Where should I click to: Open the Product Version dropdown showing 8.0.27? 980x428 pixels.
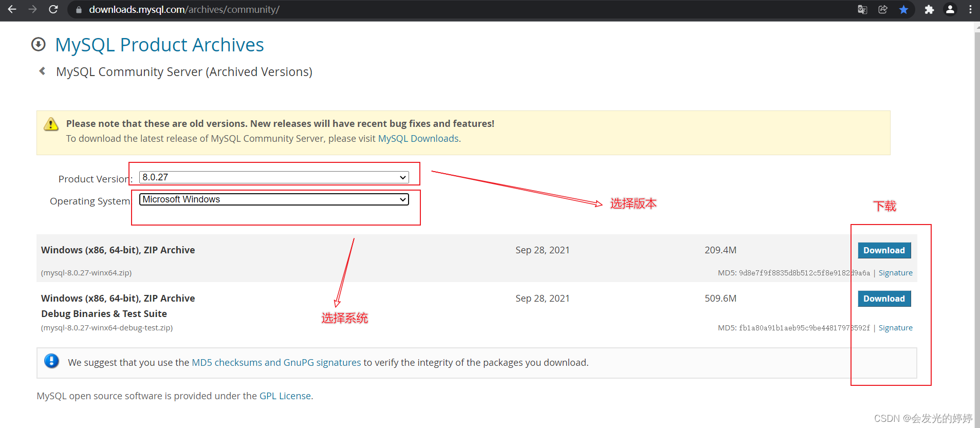coord(274,177)
